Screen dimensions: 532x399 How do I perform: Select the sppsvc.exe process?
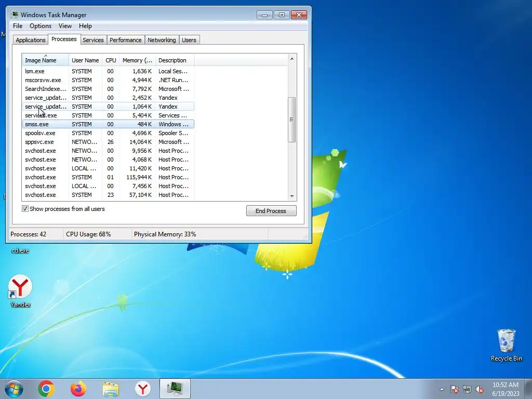(108, 142)
